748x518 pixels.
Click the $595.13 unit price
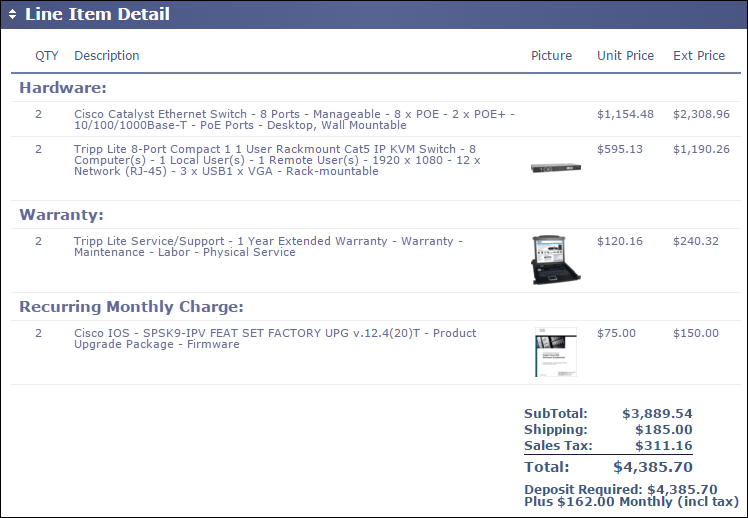pyautogui.click(x=620, y=149)
